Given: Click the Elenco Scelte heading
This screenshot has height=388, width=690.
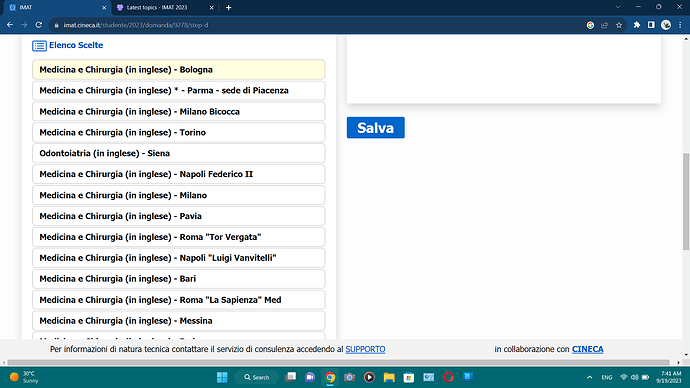Looking at the screenshot, I should pyautogui.click(x=76, y=45).
